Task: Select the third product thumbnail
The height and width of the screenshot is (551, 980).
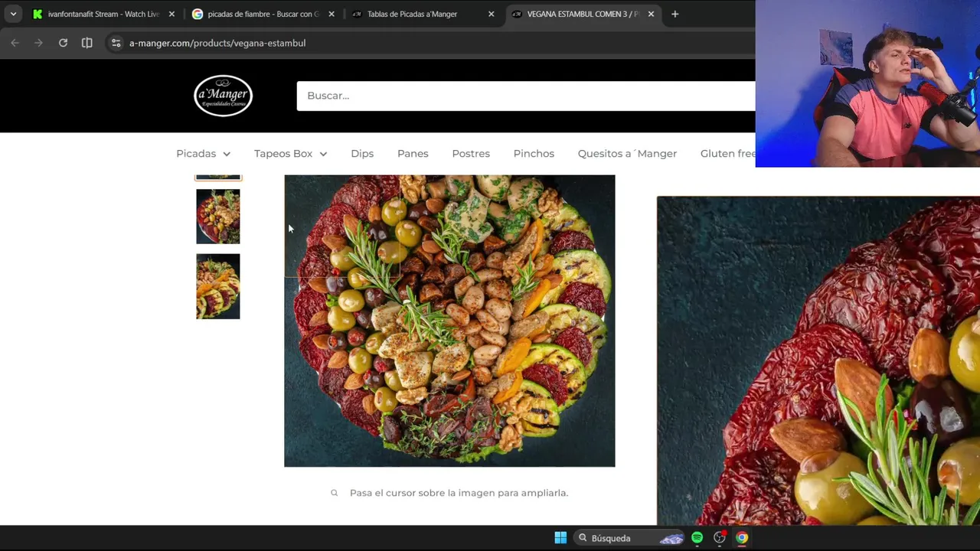Action: (218, 286)
